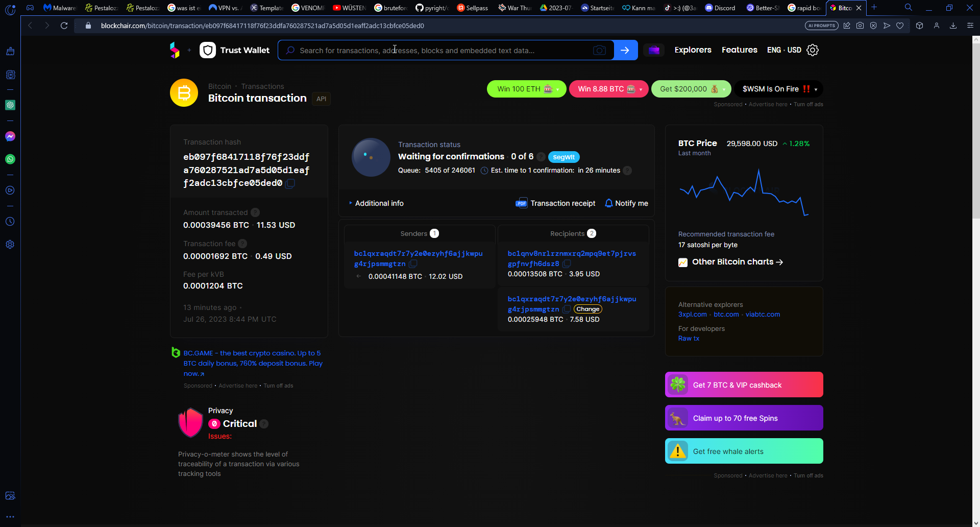Click the help icon beside Amount transacted

[x=255, y=212]
